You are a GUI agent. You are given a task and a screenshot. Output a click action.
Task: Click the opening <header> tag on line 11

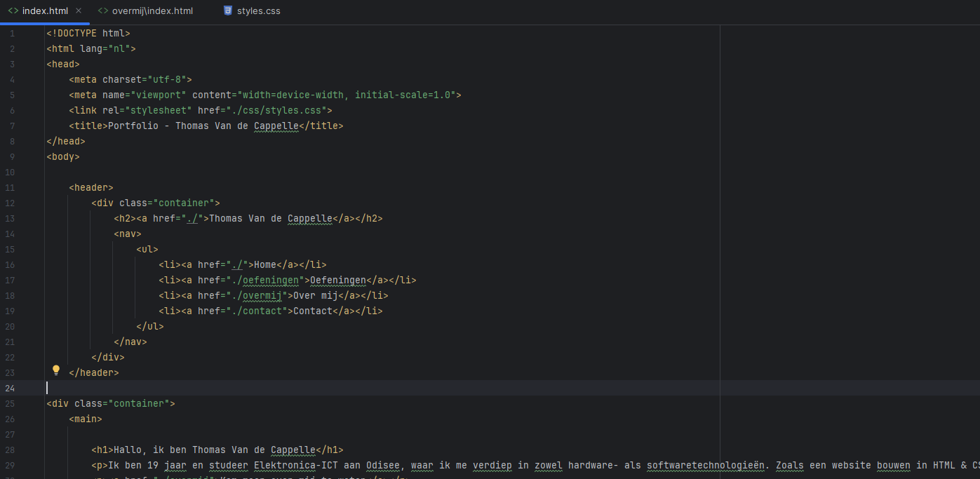click(91, 187)
